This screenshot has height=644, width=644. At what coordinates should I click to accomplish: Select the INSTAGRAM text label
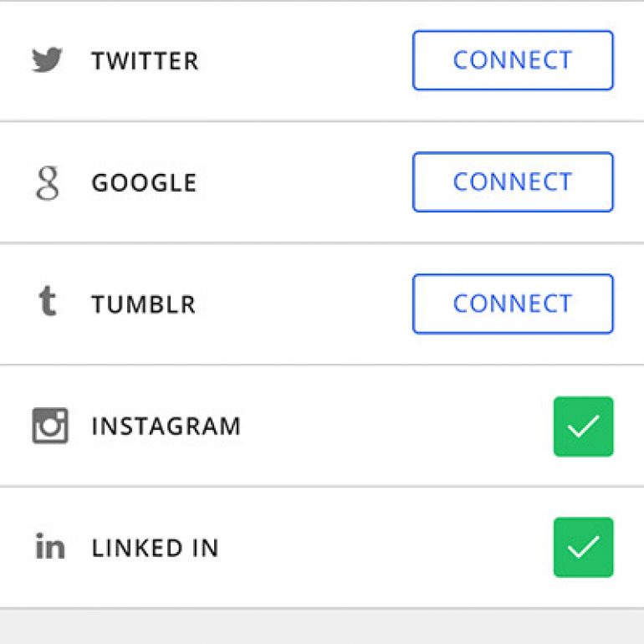click(166, 426)
